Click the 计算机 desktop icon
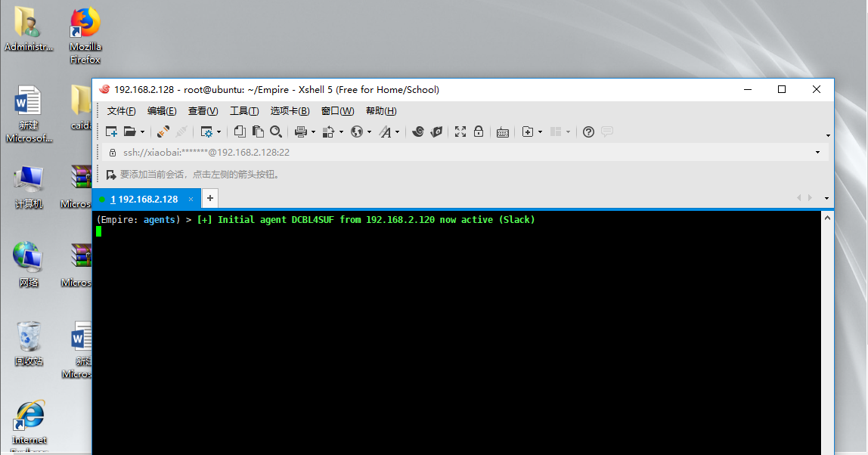868x455 pixels. click(28, 187)
